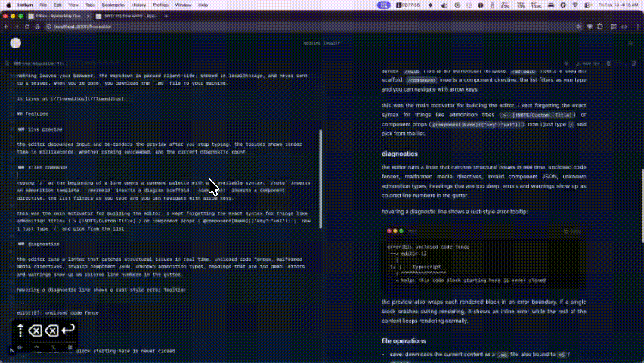Open the Apple menu
The height and width of the screenshot is (363, 644).
tap(8, 5)
